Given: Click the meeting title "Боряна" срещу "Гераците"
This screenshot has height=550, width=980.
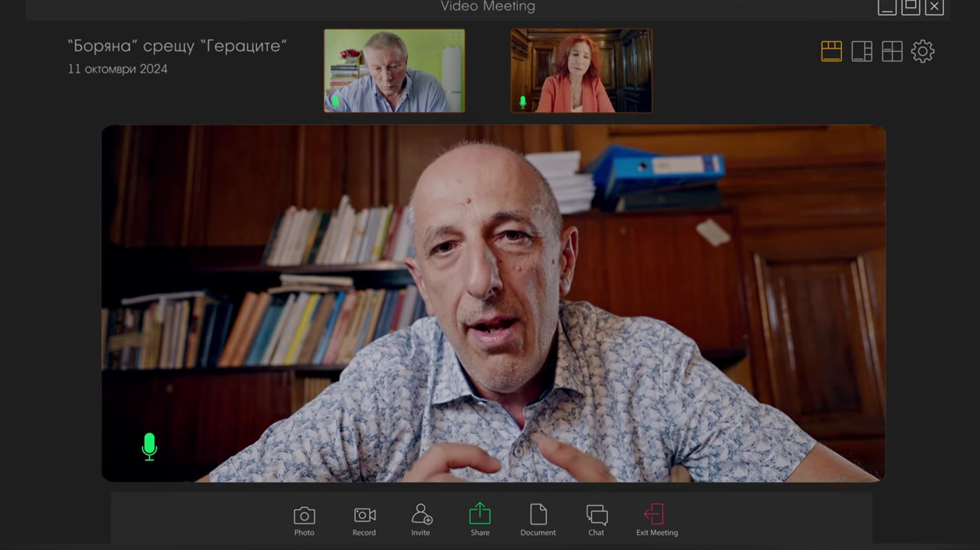Looking at the screenshot, I should 177,46.
